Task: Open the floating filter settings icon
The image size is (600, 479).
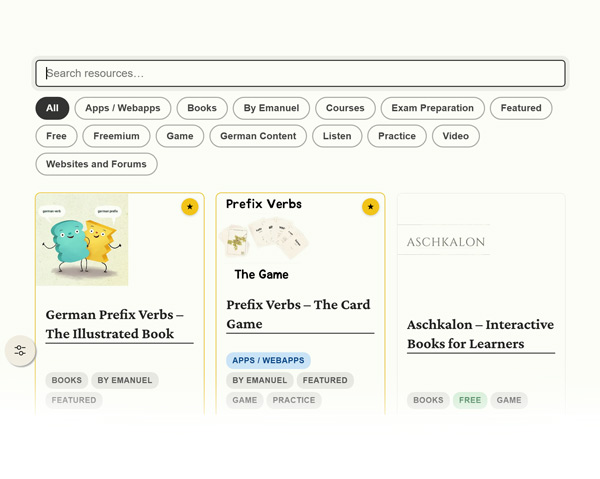Action: (x=20, y=350)
